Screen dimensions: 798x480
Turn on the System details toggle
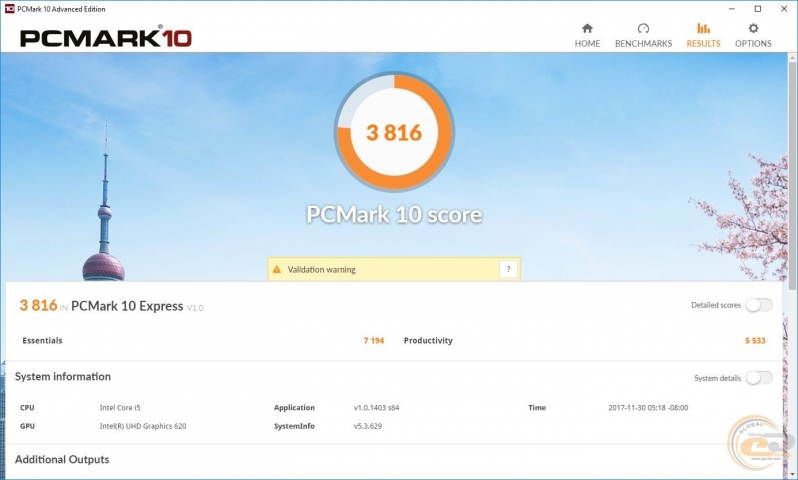[x=759, y=377]
